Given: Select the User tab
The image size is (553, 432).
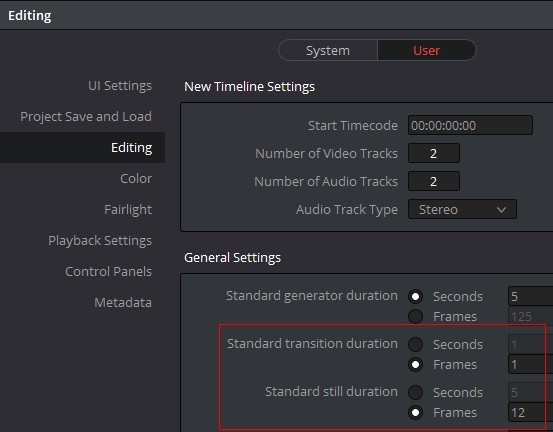Looking at the screenshot, I should pyautogui.click(x=427, y=50).
